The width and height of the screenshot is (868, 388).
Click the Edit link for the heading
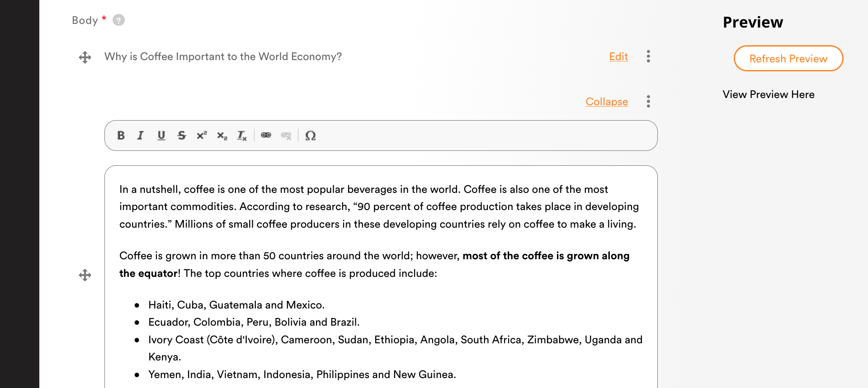618,56
